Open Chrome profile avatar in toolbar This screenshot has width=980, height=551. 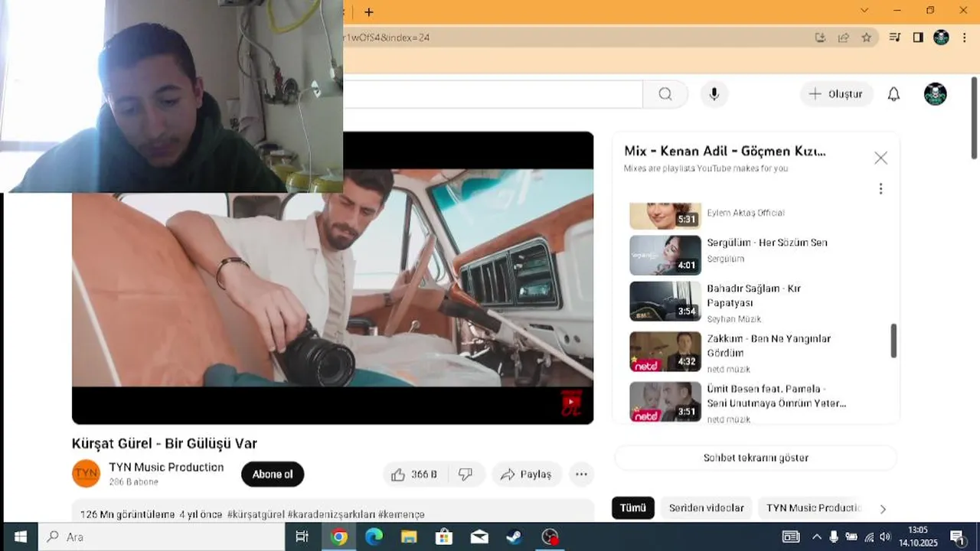(x=941, y=37)
